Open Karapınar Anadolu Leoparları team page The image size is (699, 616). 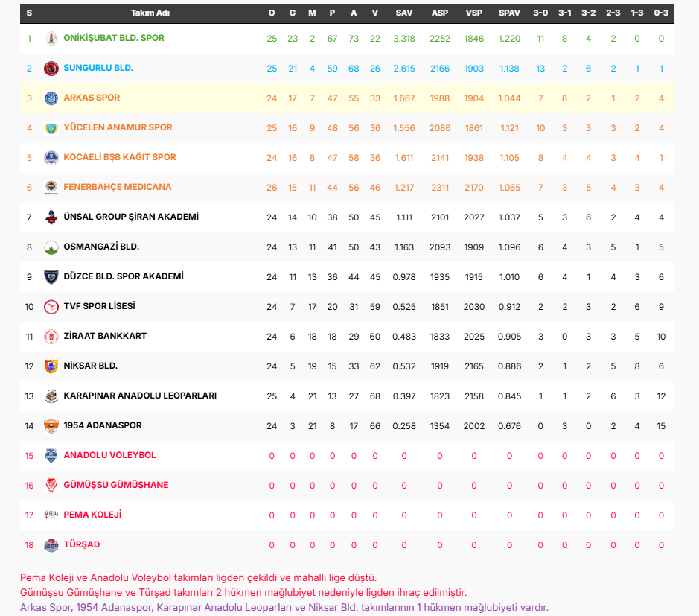click(140, 396)
